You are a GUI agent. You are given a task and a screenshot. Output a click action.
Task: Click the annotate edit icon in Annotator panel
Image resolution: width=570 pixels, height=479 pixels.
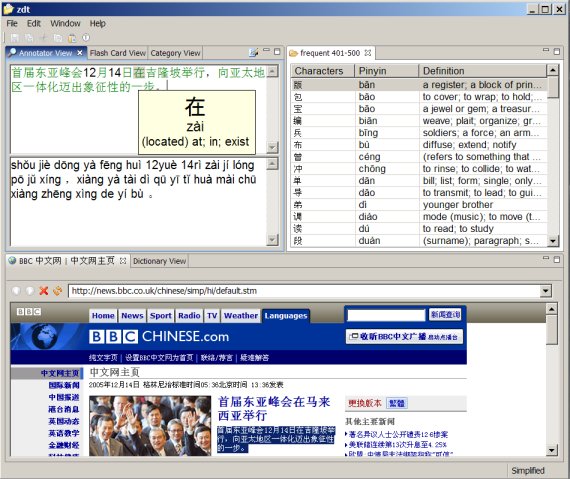[x=253, y=53]
